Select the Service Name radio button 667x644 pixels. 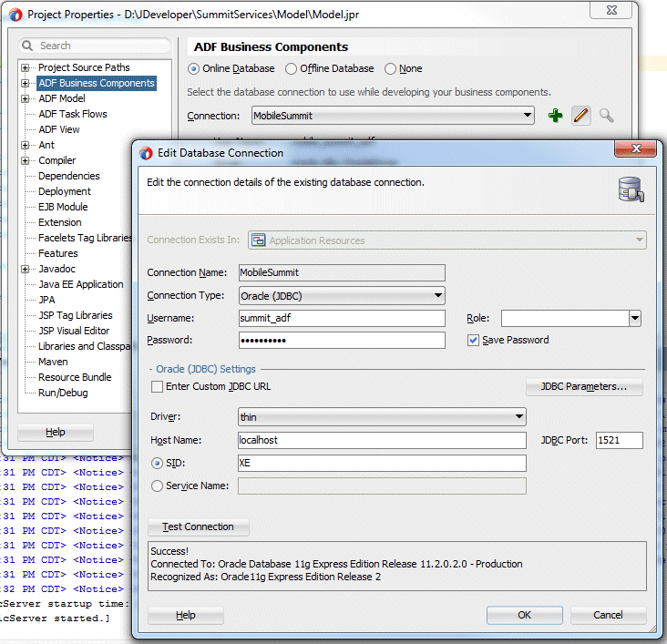(x=157, y=486)
